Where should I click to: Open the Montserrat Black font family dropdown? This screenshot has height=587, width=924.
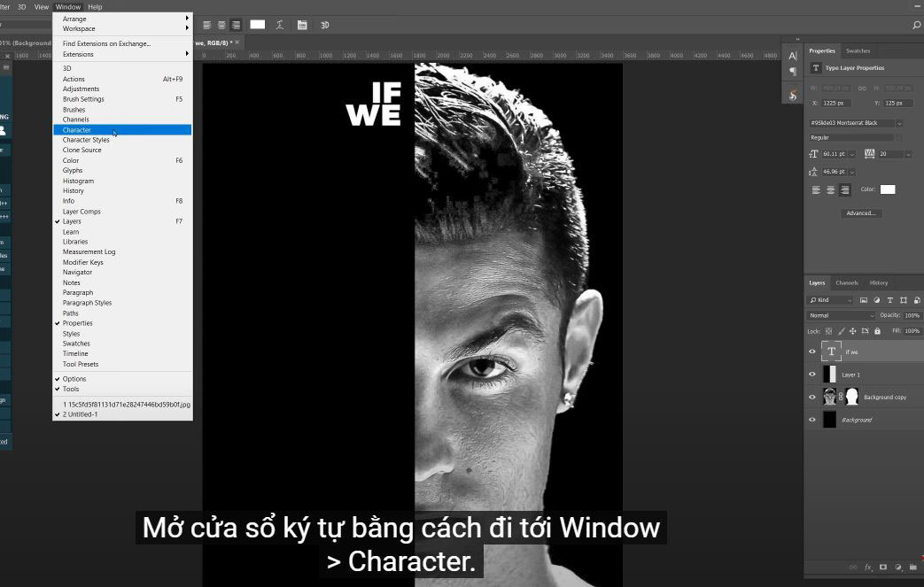click(x=899, y=123)
